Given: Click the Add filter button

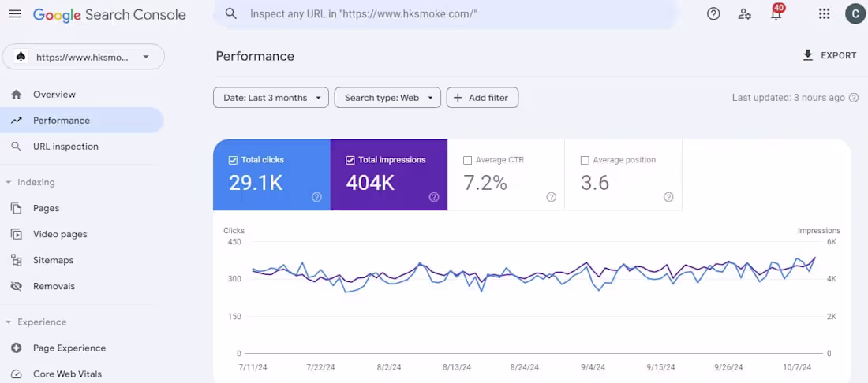Looking at the screenshot, I should click(482, 98).
